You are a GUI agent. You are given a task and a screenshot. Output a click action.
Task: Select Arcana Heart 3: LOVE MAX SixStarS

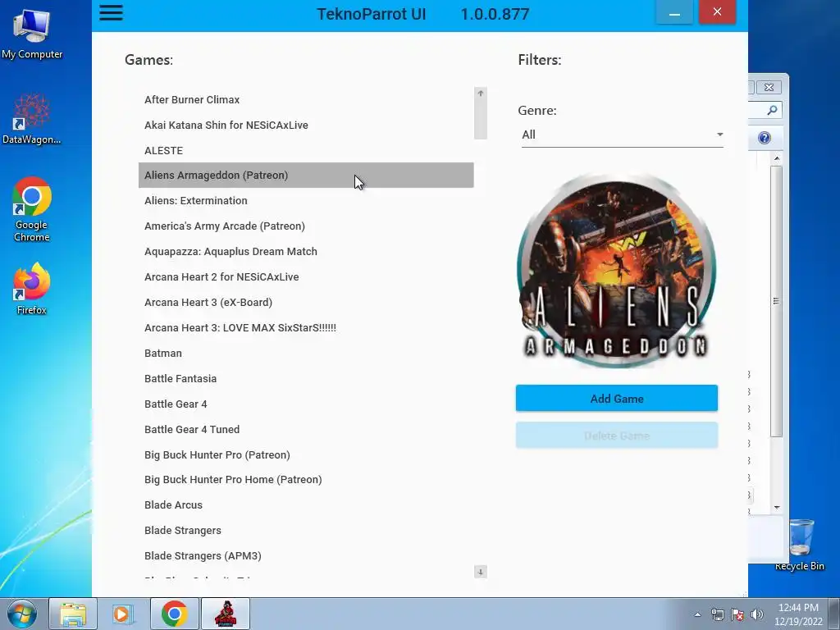click(306, 328)
